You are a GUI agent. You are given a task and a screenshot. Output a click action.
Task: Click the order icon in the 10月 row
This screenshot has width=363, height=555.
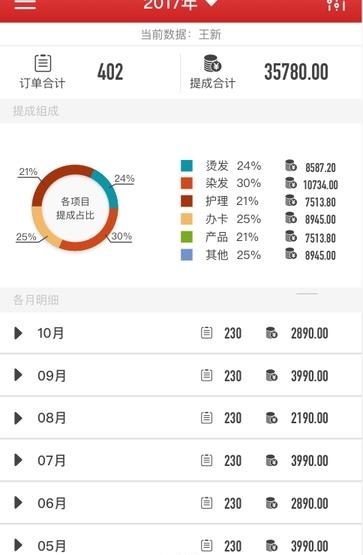tap(207, 333)
